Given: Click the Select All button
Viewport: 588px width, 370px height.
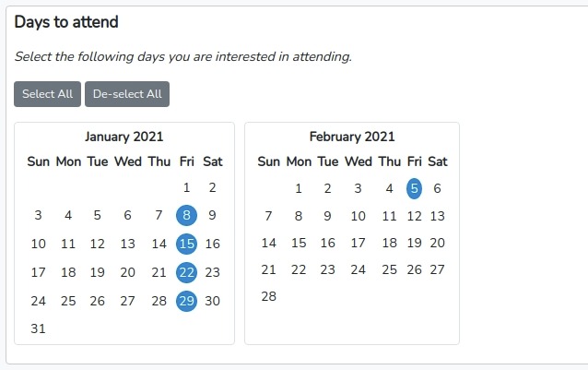Looking at the screenshot, I should click(47, 94).
